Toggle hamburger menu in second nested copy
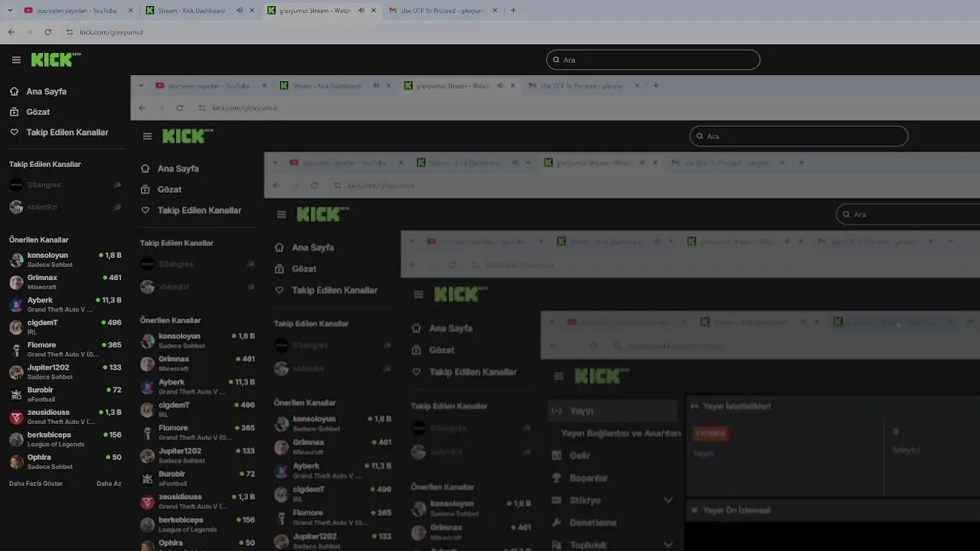The width and height of the screenshot is (980, 551). tap(281, 215)
